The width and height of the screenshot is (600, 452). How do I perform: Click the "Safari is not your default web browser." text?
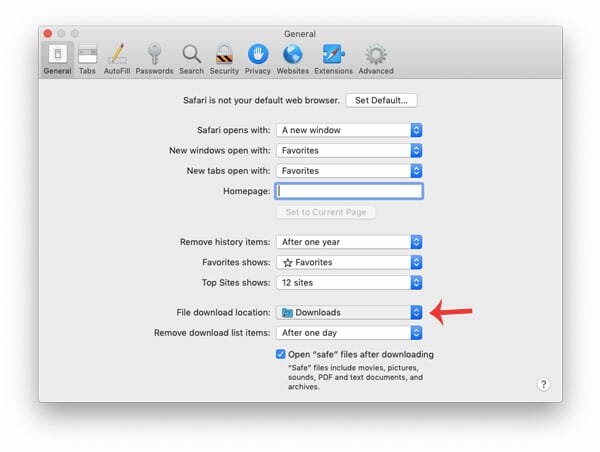point(261,100)
